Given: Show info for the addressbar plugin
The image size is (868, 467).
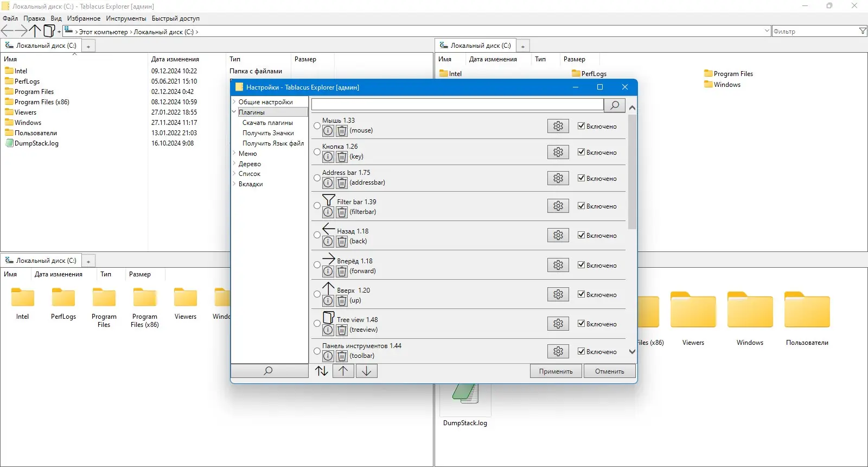Looking at the screenshot, I should click(x=328, y=182).
